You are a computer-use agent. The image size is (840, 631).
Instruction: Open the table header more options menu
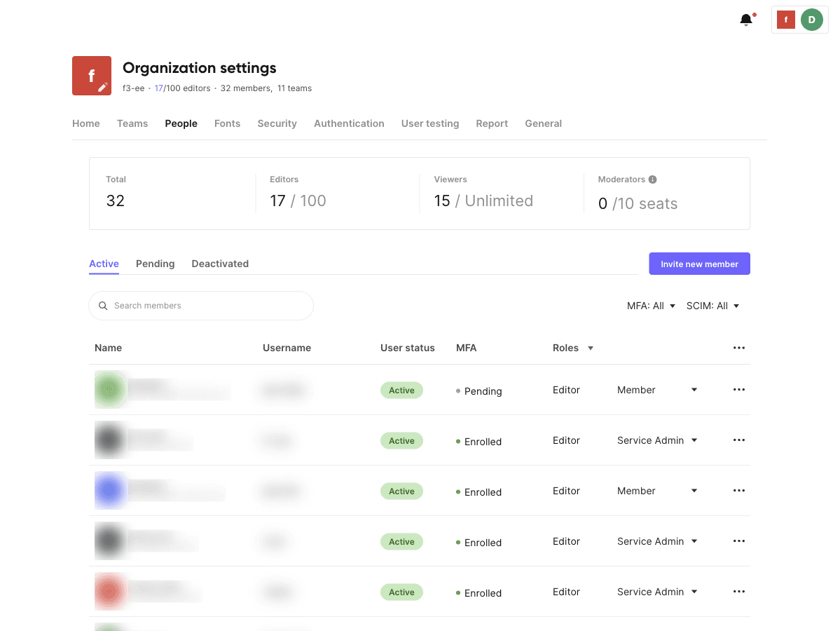click(x=738, y=348)
